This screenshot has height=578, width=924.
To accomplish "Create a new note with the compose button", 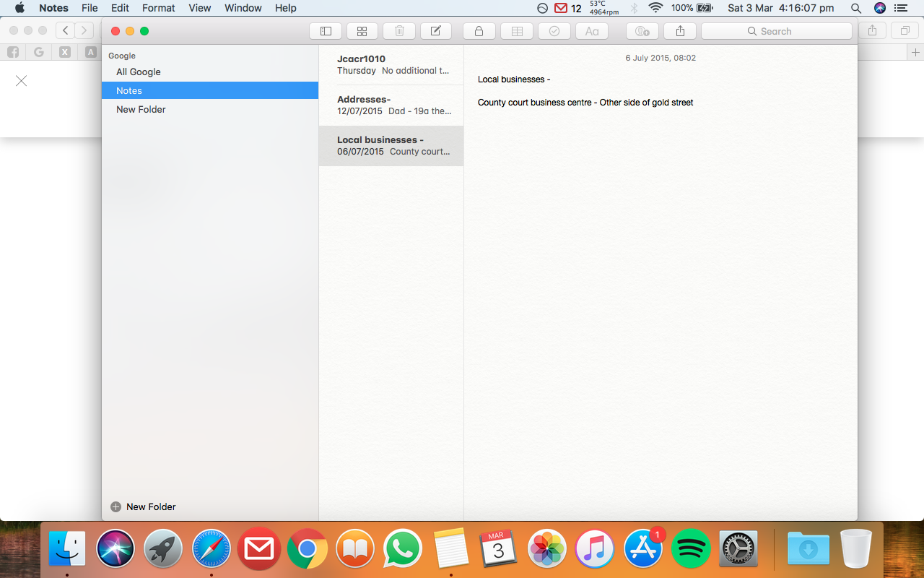I will pos(436,31).
